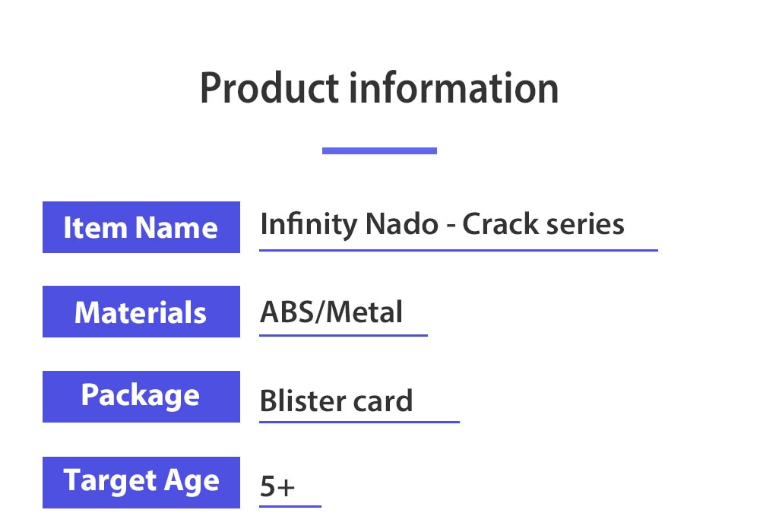760x532 pixels.
Task: Click the underline beneath Infinity Nado text
Action: tap(458, 251)
